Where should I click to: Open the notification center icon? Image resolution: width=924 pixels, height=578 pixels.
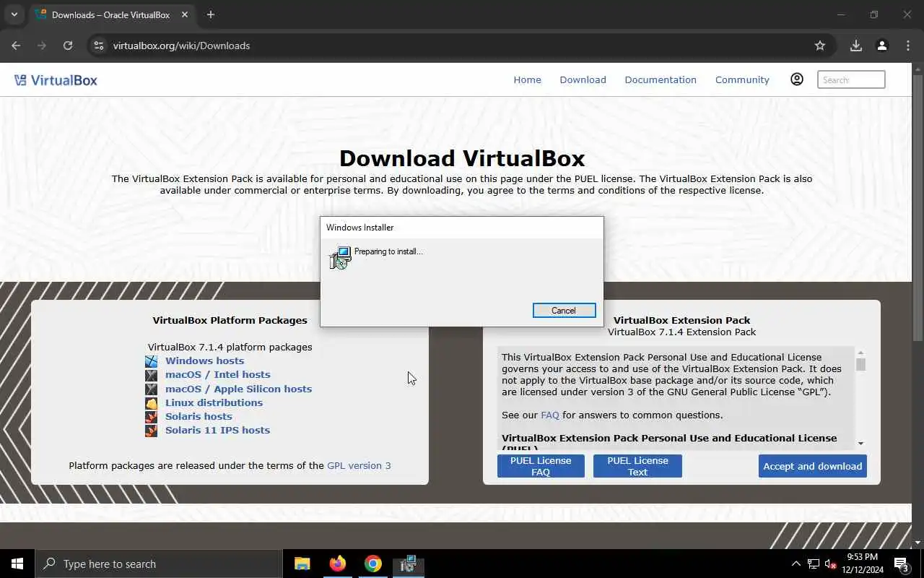pyautogui.click(x=902, y=564)
